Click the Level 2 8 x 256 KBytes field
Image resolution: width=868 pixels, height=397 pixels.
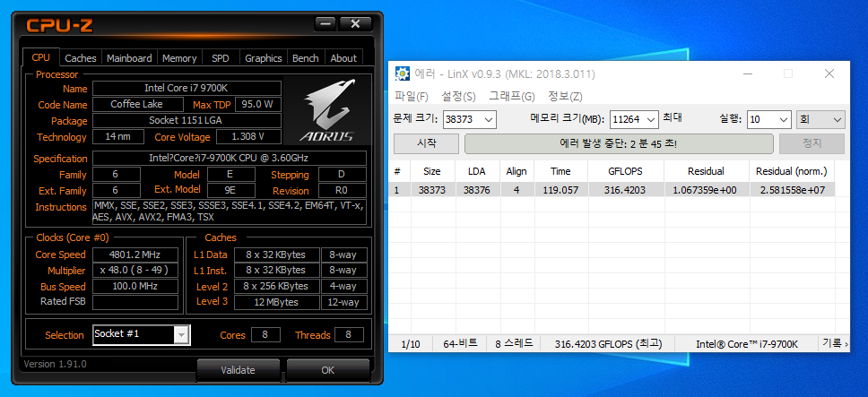click(277, 287)
